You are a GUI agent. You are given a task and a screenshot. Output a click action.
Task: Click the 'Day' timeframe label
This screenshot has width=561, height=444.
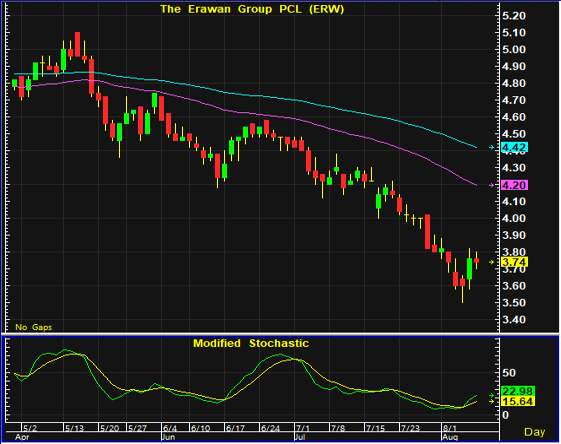pyautogui.click(x=535, y=432)
